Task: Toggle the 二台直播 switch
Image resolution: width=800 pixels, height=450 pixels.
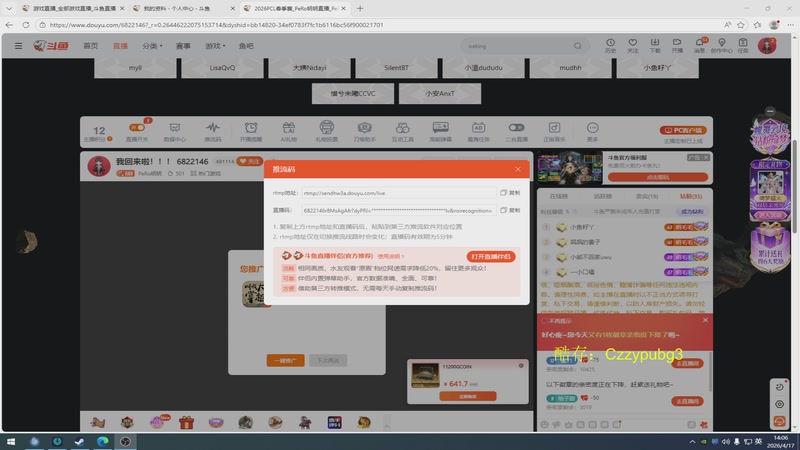Action: (516, 132)
